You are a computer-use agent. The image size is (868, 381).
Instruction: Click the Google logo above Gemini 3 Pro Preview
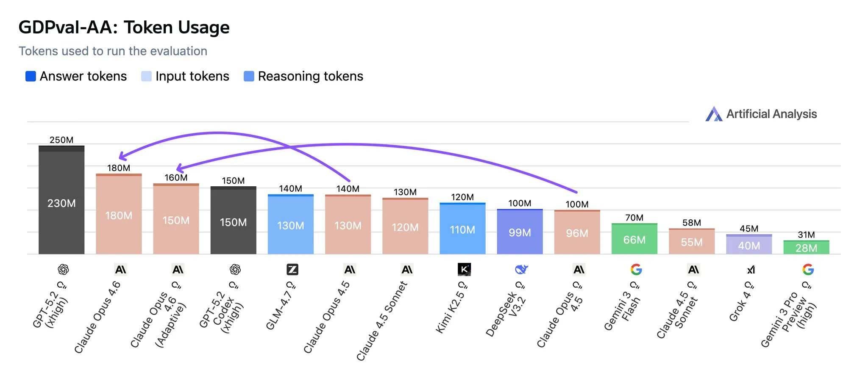pyautogui.click(x=808, y=270)
